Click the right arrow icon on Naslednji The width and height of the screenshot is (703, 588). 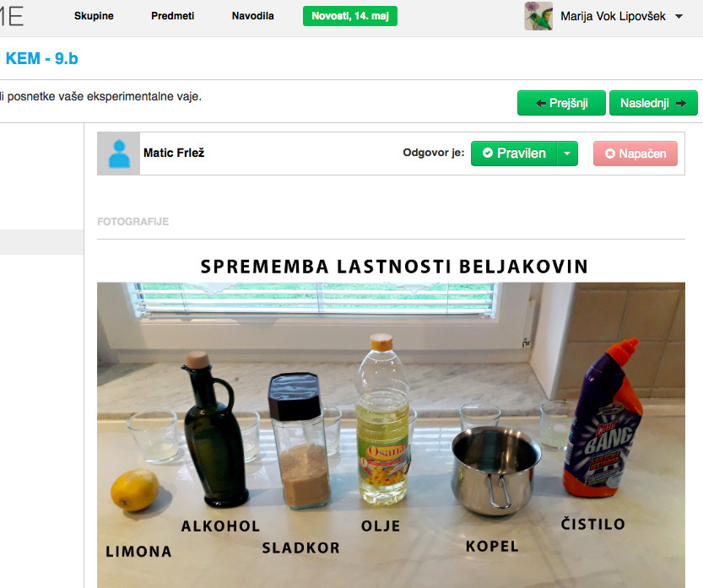[681, 103]
